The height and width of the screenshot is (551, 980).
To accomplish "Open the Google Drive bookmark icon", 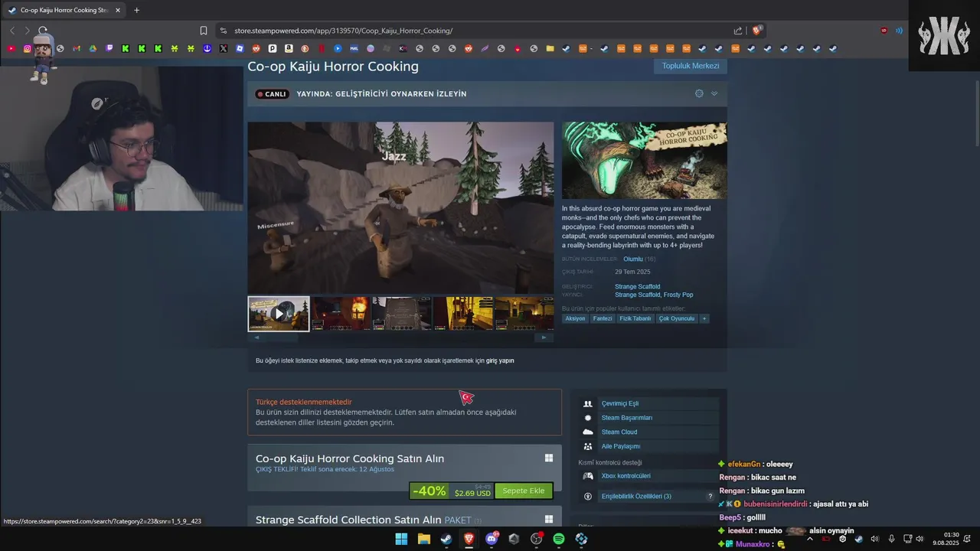I will (x=93, y=48).
